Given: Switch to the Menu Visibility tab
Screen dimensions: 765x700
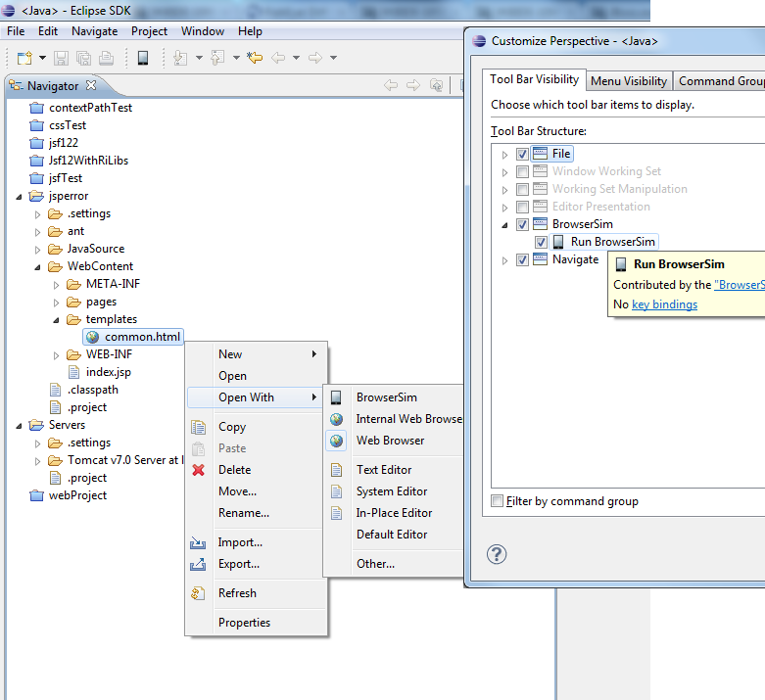Looking at the screenshot, I should pyautogui.click(x=628, y=81).
